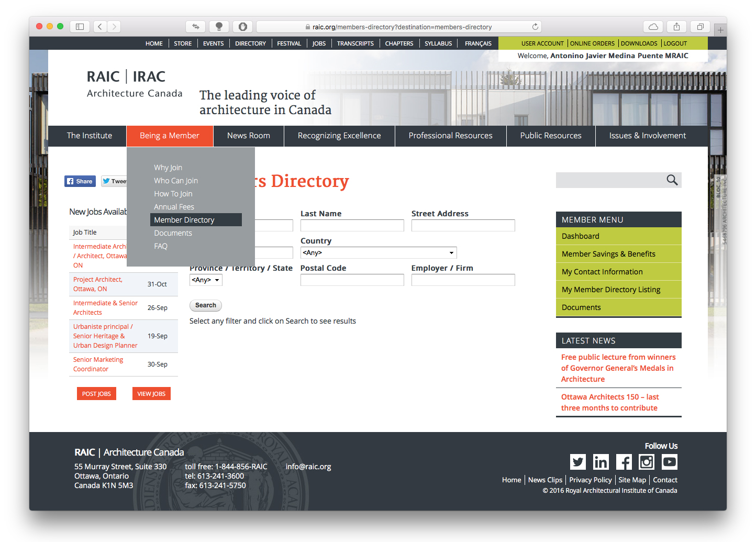This screenshot has height=542, width=756.
Task: Select FAQ menu item
Action: tap(161, 246)
